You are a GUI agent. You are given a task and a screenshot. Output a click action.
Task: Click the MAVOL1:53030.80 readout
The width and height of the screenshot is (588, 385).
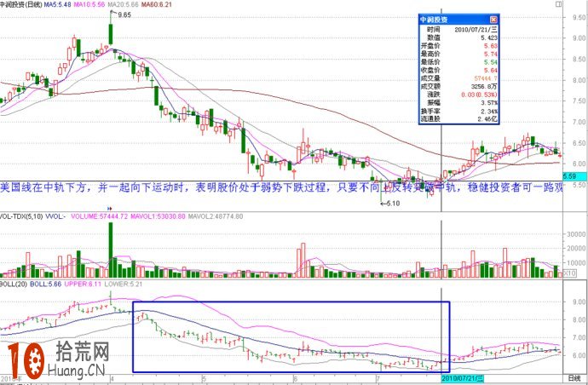[158, 216]
